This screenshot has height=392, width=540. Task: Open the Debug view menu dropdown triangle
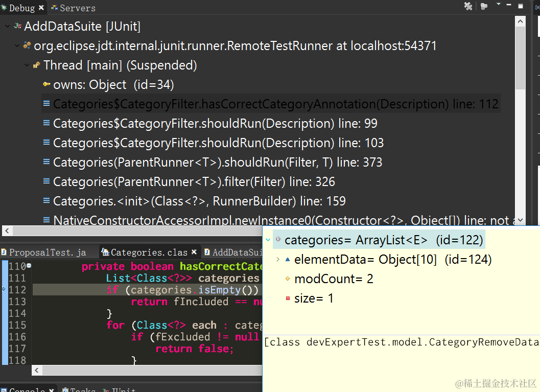pos(498,4)
